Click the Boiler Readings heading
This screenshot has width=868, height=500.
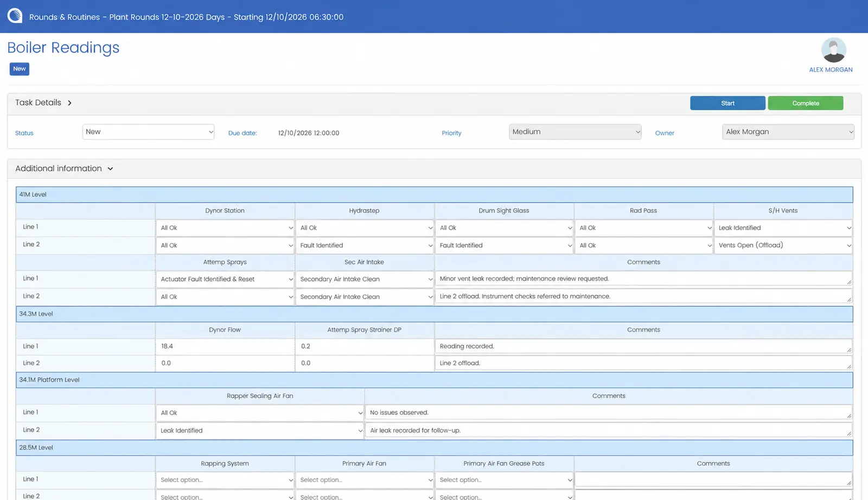coord(63,48)
